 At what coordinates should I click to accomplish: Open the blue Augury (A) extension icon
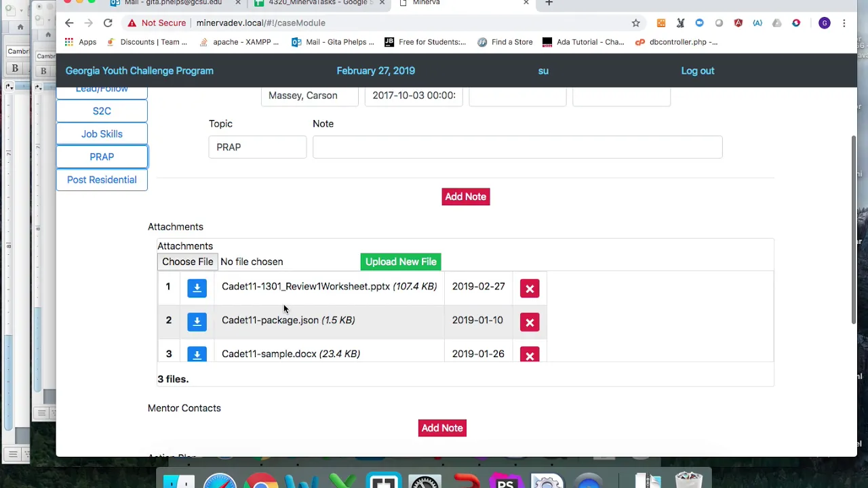click(757, 23)
